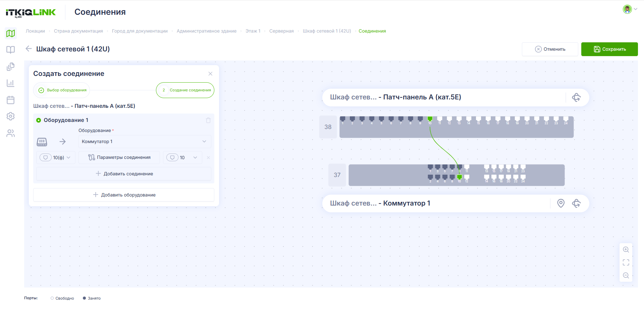Select port 24 on Патч-панель А

(x=566, y=119)
